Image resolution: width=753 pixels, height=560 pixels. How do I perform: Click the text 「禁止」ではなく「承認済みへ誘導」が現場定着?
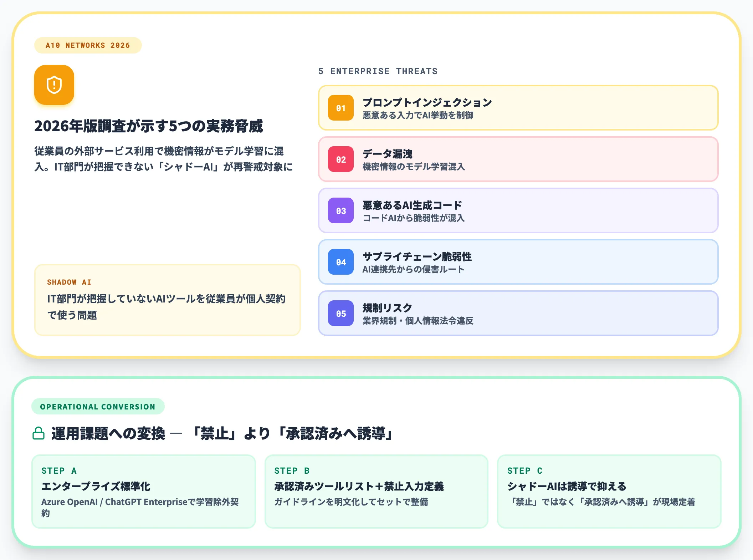point(601,502)
